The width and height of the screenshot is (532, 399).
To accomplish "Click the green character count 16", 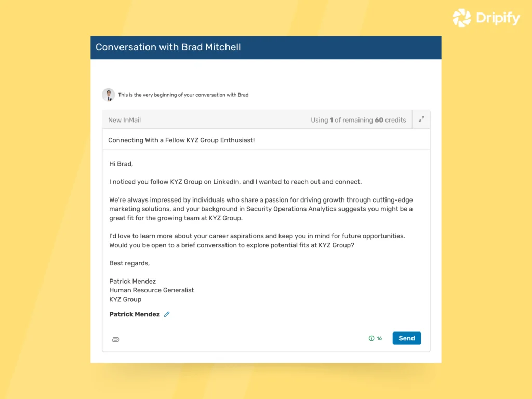I will pos(378,338).
